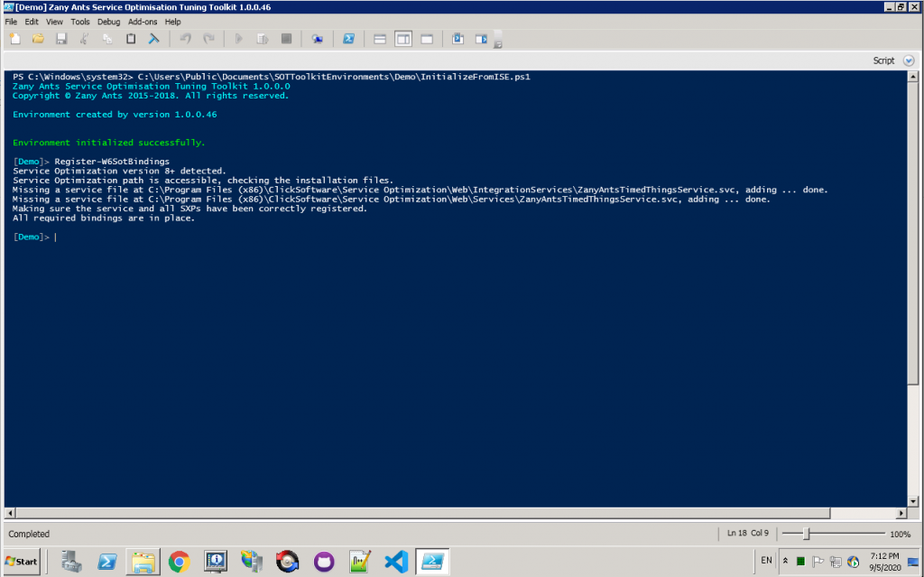Launch Google Chrome from the taskbar
Image resolution: width=924 pixels, height=577 pixels.
(180, 561)
